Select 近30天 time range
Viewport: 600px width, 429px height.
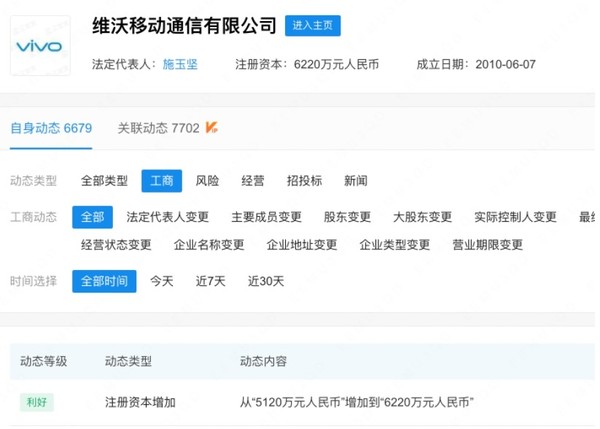[x=266, y=281]
